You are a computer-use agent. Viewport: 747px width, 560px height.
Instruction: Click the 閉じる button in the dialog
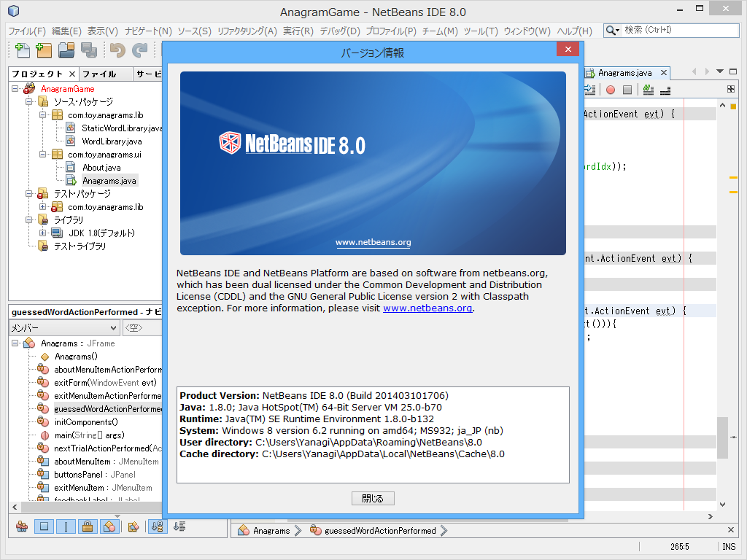[x=373, y=498]
